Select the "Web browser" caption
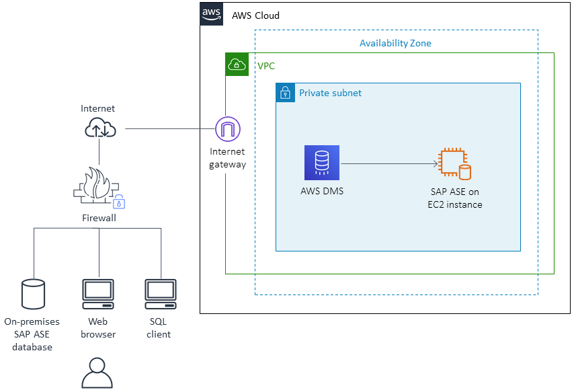Image resolution: width=576 pixels, height=392 pixels. pos(98,327)
